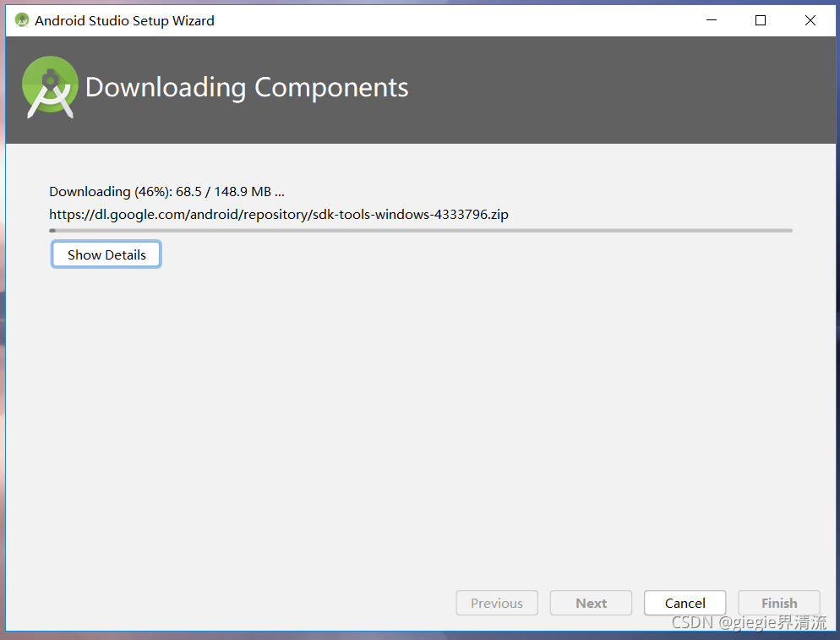Click the sdk-tools-windows download URL text
This screenshot has height=640, width=840.
click(279, 215)
